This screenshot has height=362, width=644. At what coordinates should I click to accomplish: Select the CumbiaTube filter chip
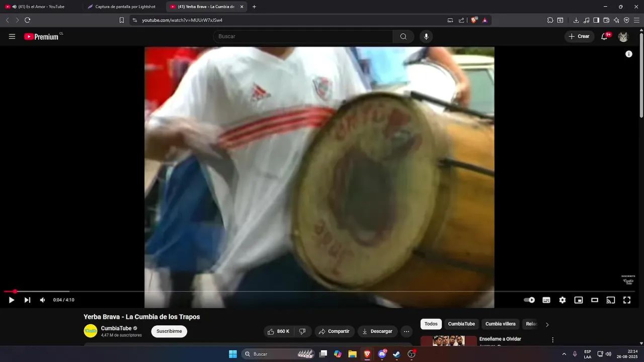pyautogui.click(x=461, y=324)
